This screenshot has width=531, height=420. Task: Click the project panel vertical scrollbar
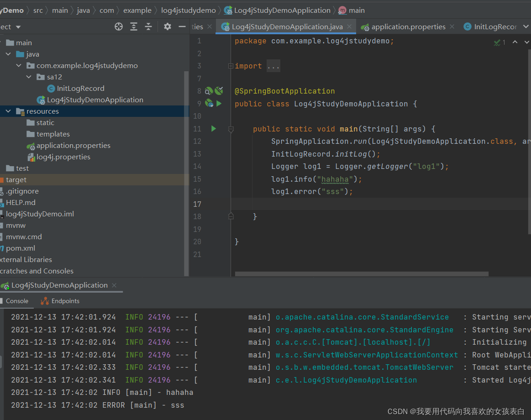(x=186, y=173)
